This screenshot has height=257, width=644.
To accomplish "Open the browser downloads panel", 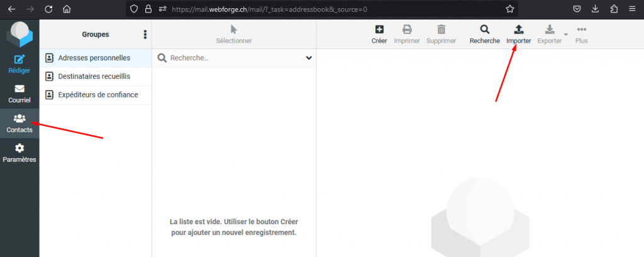I will coord(595,9).
